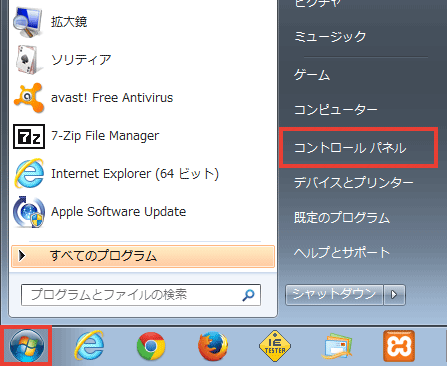Launch Google Chrome from the taskbar

coord(151,346)
